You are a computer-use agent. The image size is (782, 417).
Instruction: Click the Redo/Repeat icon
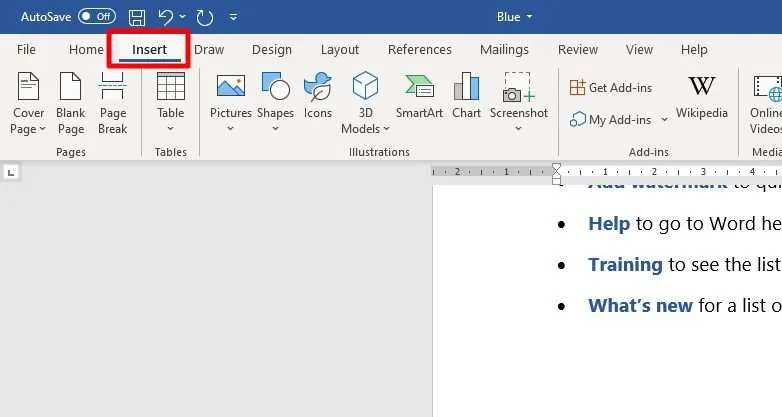point(204,17)
